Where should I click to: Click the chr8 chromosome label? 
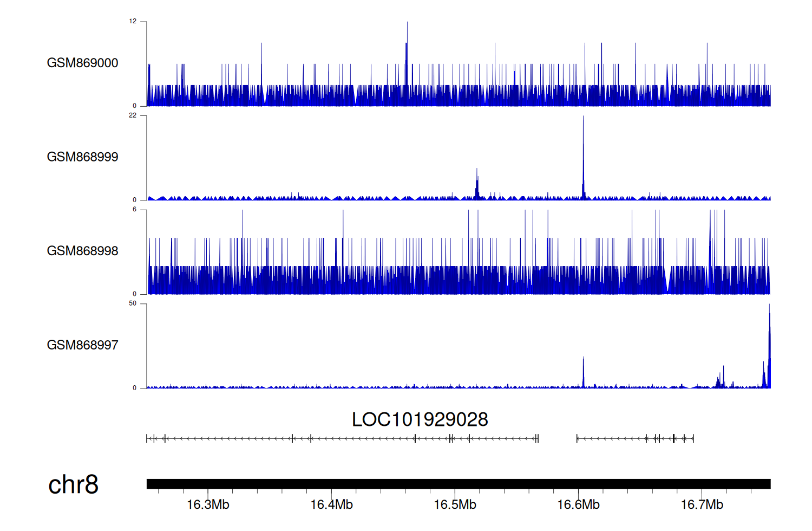(x=73, y=484)
